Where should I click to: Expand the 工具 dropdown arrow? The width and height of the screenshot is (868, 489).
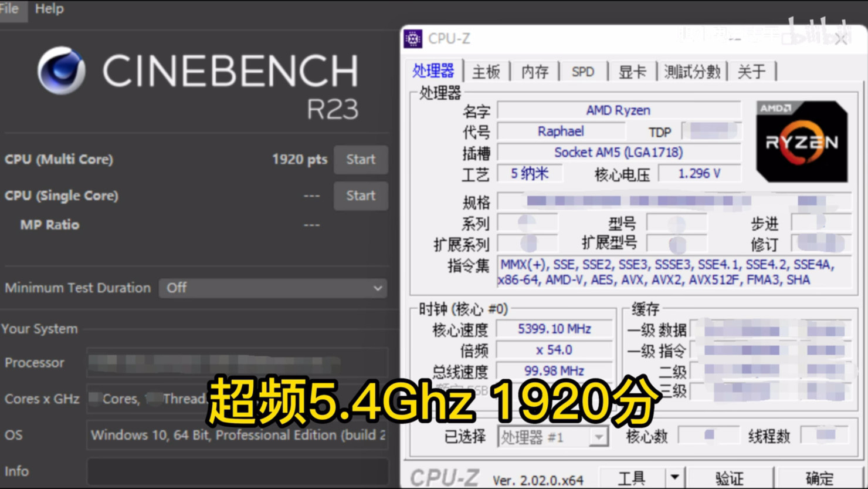674,478
